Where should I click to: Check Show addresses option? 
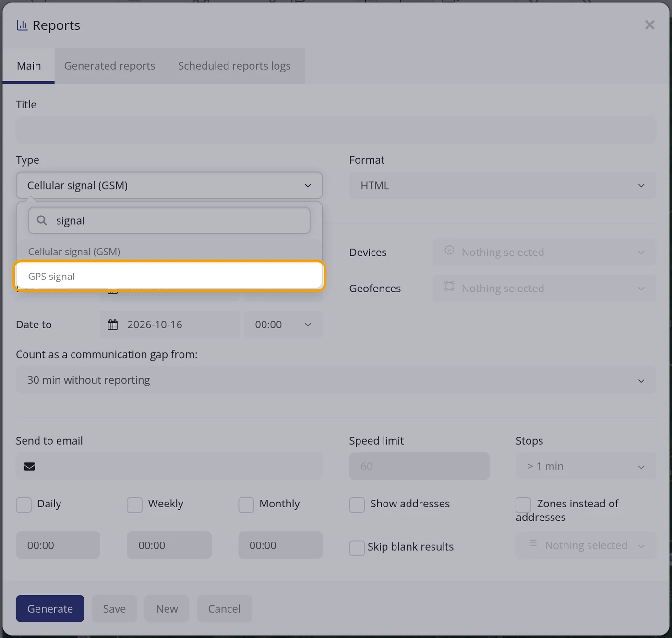pos(357,505)
